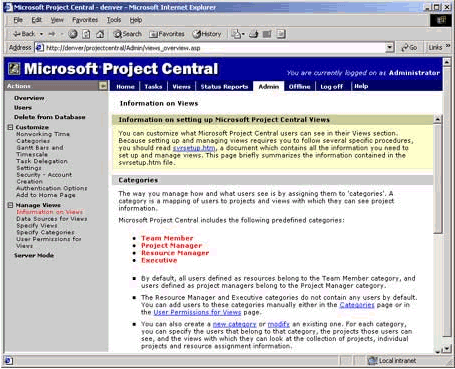455x369 pixels.
Task: Follow the Categories page link
Action: click(357, 305)
